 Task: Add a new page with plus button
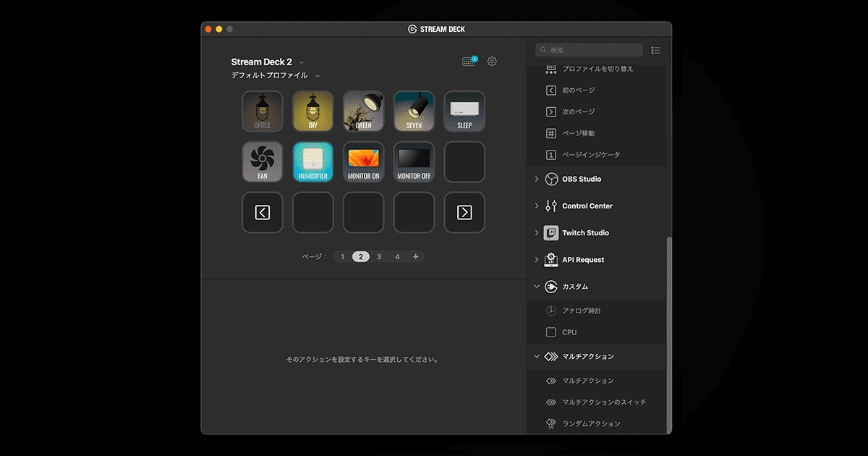tap(415, 257)
